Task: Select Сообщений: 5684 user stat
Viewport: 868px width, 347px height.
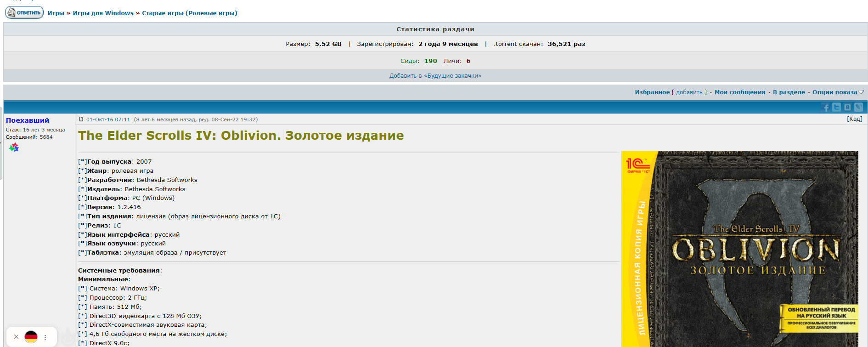Action: pyautogui.click(x=29, y=137)
